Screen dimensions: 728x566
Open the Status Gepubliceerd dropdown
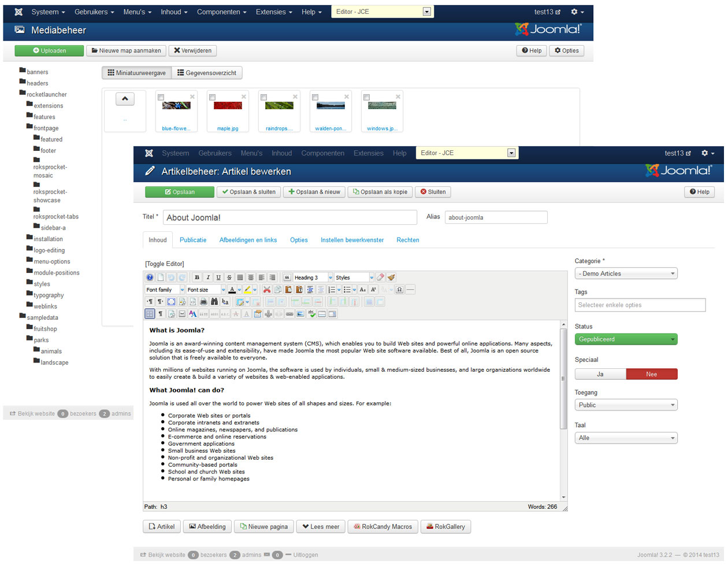[626, 339]
